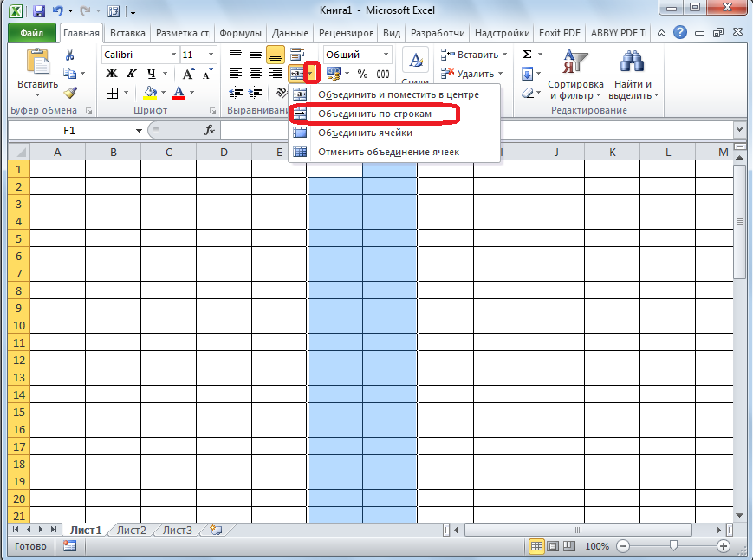Viewport: 753px width, 560px height.
Task: Open the Calibri font name dropdown
Action: point(172,55)
